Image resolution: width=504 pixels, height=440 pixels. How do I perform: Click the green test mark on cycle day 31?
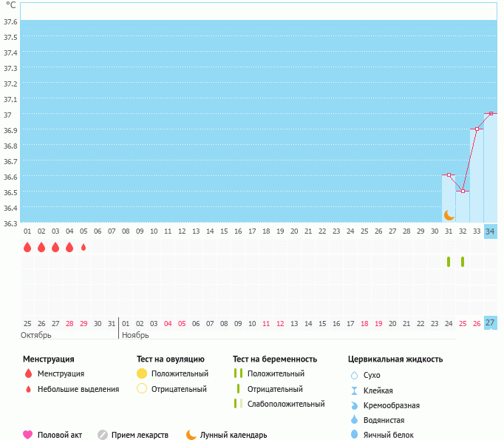coord(449,262)
